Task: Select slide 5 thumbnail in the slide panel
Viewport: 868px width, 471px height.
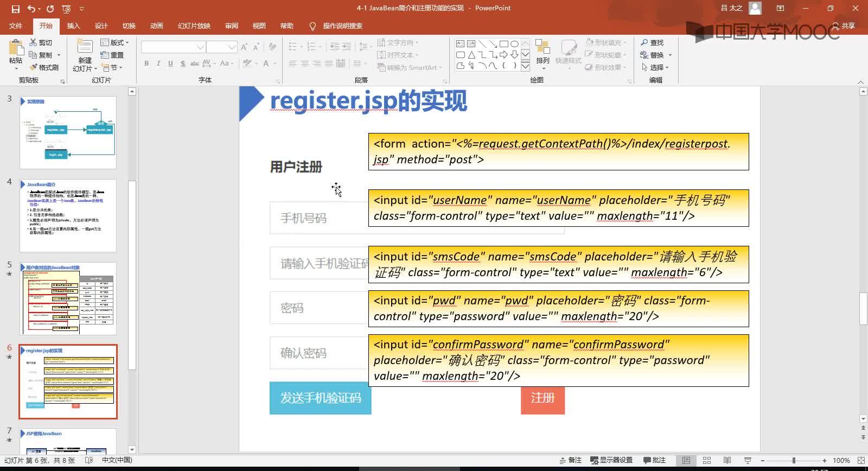Action: 68,298
